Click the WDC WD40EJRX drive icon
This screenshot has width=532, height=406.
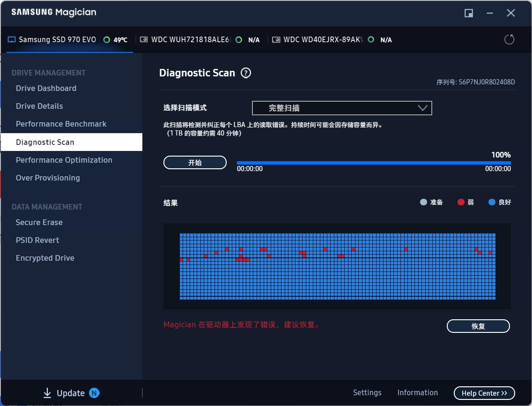click(x=276, y=40)
